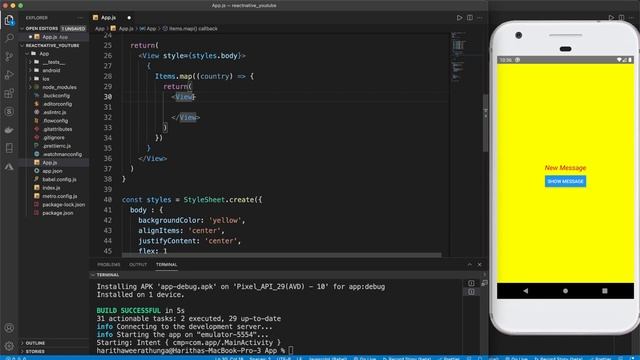This screenshot has height=360, width=640.
Task: Open the Extensions view
Action: tap(9, 93)
